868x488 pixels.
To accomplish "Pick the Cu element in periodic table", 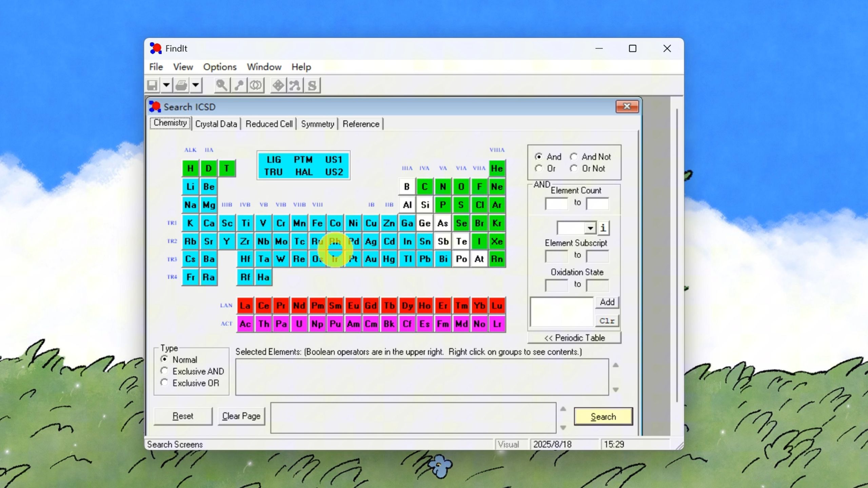I will pyautogui.click(x=371, y=223).
